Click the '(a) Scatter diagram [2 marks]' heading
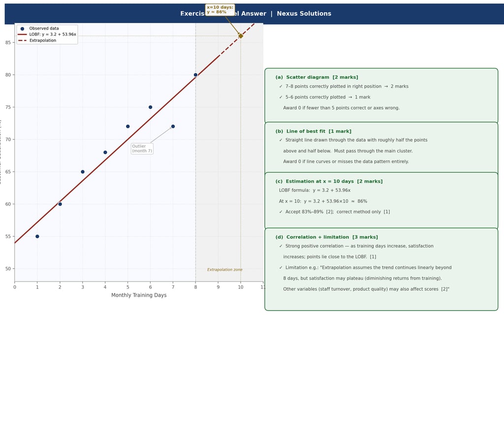 point(316,77)
